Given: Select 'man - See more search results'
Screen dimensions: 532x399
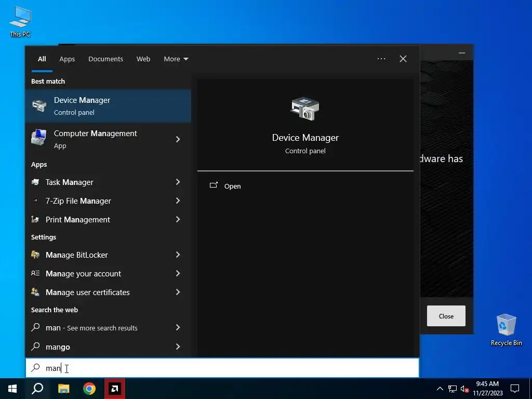Looking at the screenshot, I should [91, 328].
